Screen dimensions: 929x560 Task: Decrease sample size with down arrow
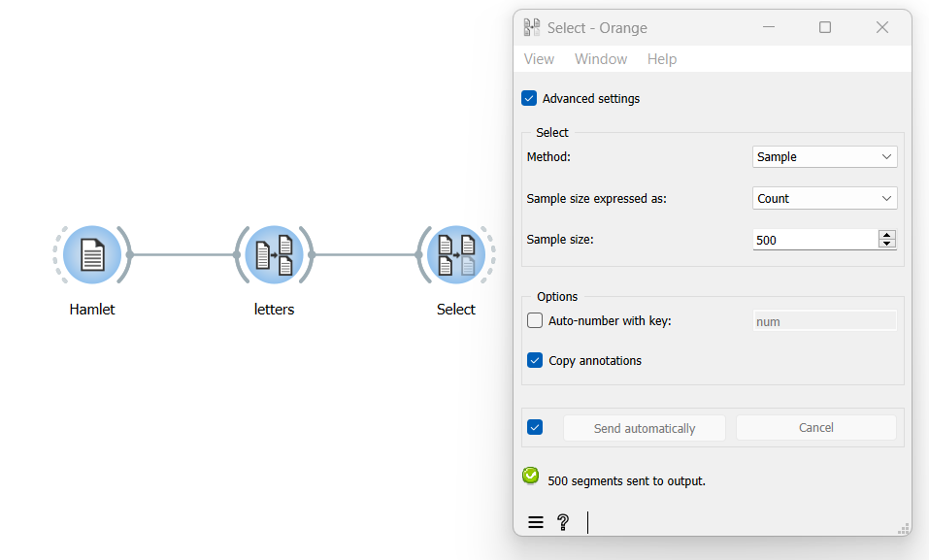click(887, 244)
